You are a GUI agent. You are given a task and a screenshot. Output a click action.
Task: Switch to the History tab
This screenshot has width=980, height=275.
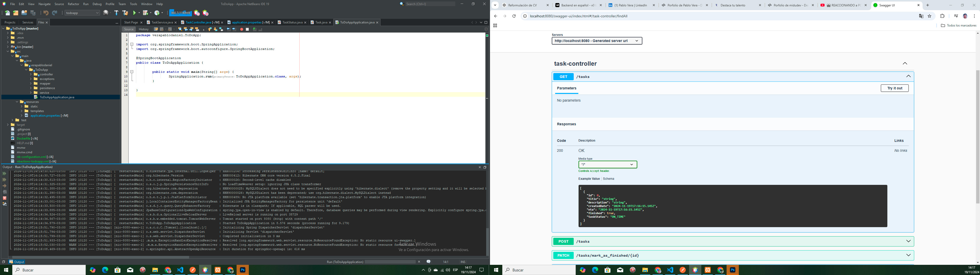point(144,29)
